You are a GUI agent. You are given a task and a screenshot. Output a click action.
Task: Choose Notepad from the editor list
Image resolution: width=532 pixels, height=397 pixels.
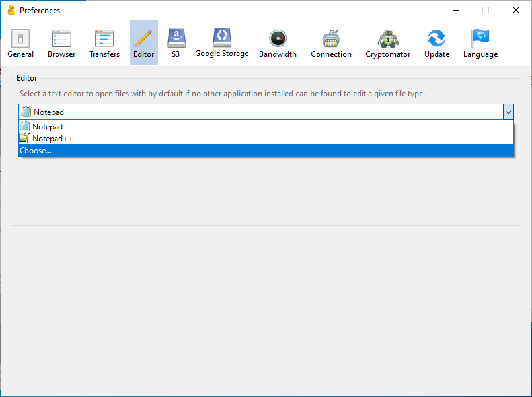click(x=48, y=126)
